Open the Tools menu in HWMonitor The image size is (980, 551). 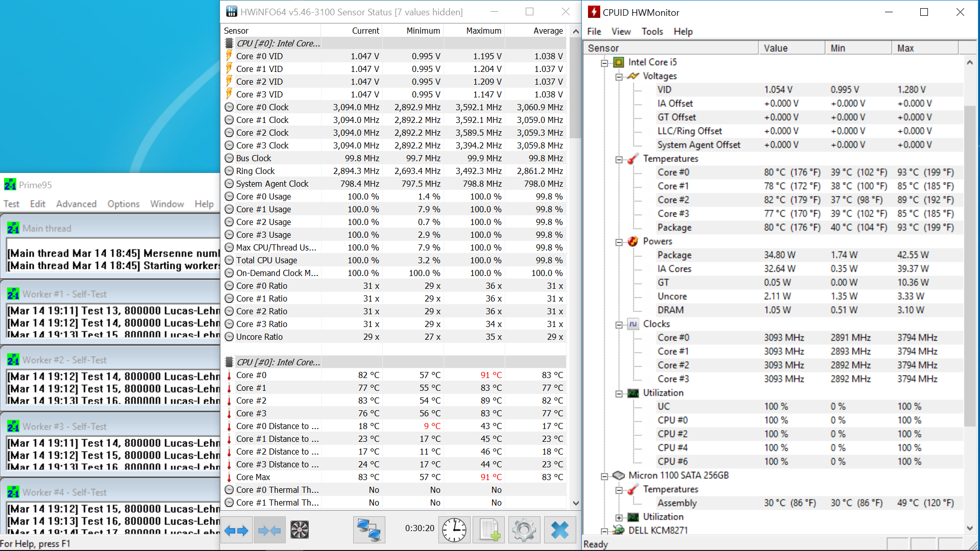pos(652,32)
